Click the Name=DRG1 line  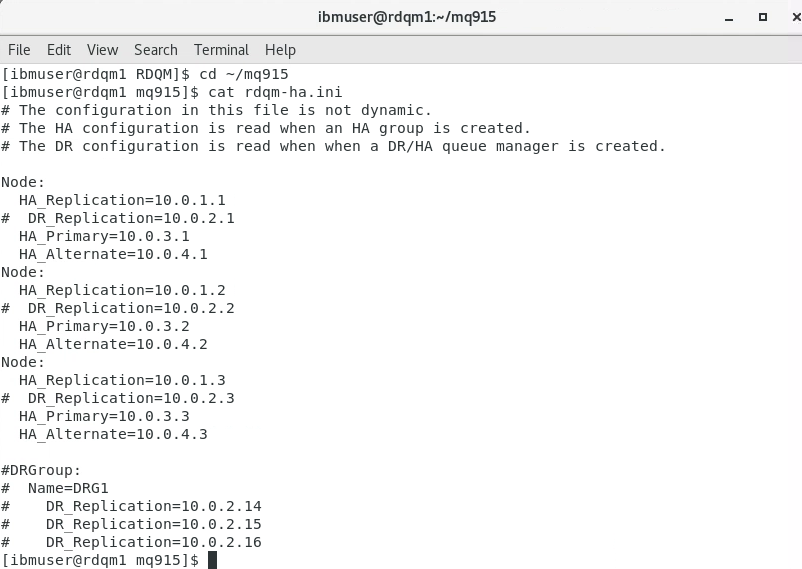click(55, 488)
